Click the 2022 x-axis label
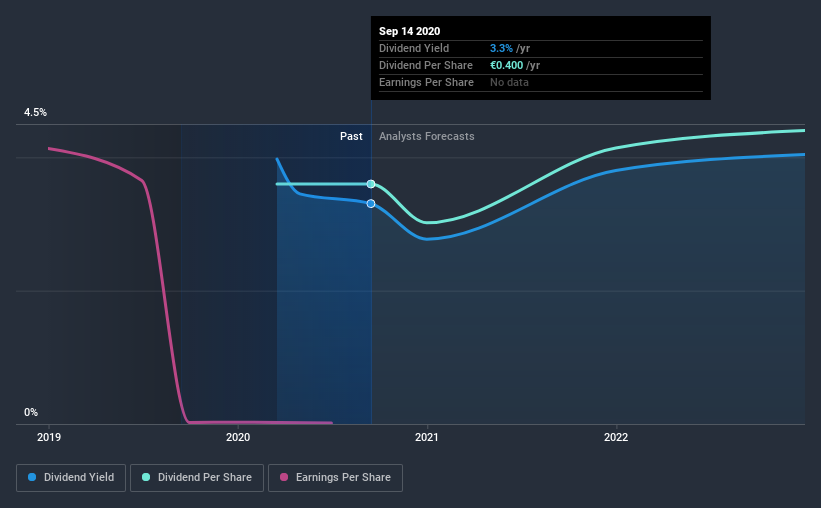 tap(616, 437)
